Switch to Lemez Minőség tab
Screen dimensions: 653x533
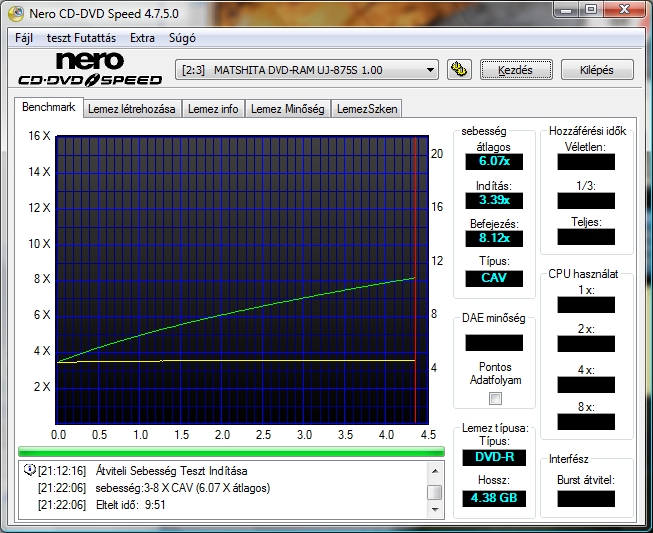(x=287, y=109)
